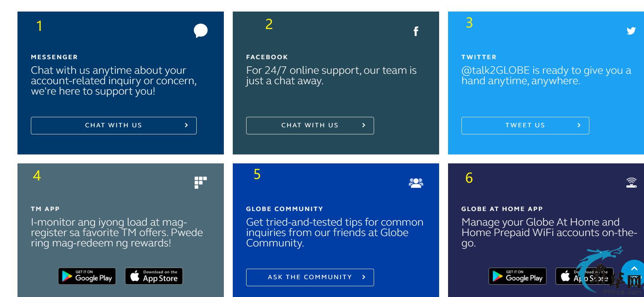The width and height of the screenshot is (644, 297).
Task: Click chevron on Messenger Chat With Us
Action: click(186, 125)
